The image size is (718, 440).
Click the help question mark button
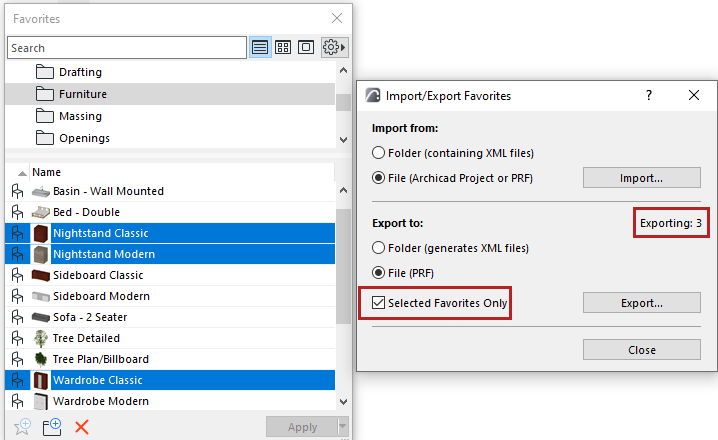[x=648, y=95]
